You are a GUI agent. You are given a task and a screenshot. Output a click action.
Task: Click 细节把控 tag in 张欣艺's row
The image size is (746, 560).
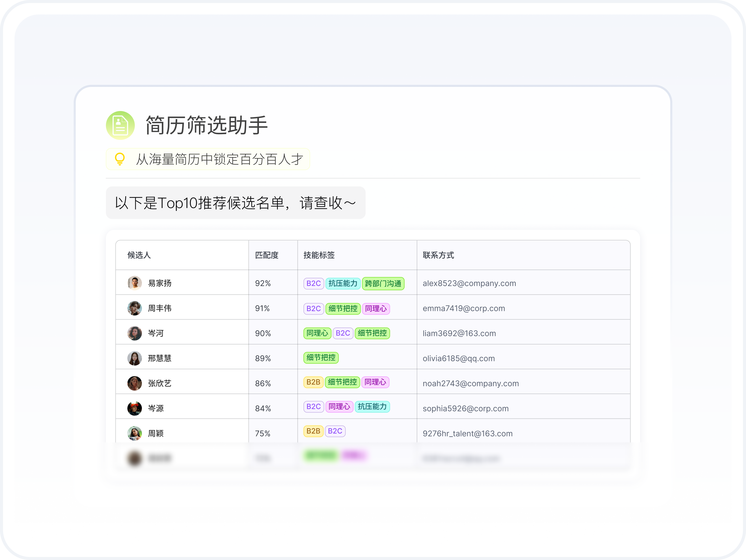(342, 382)
